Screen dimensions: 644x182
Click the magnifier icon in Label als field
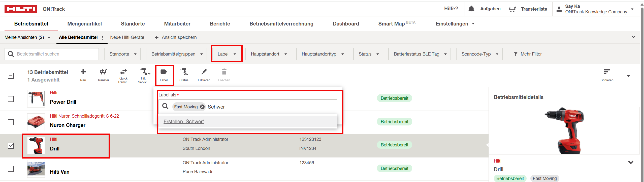[x=165, y=106]
